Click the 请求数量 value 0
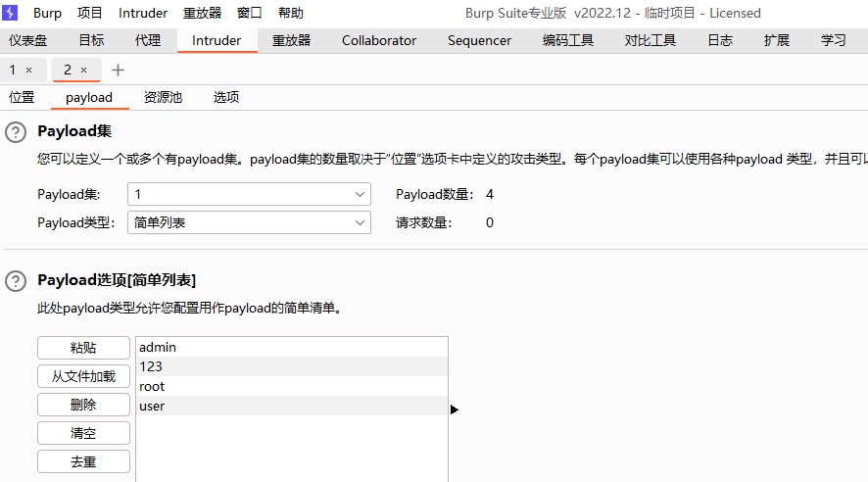The image size is (868, 482). click(490, 222)
